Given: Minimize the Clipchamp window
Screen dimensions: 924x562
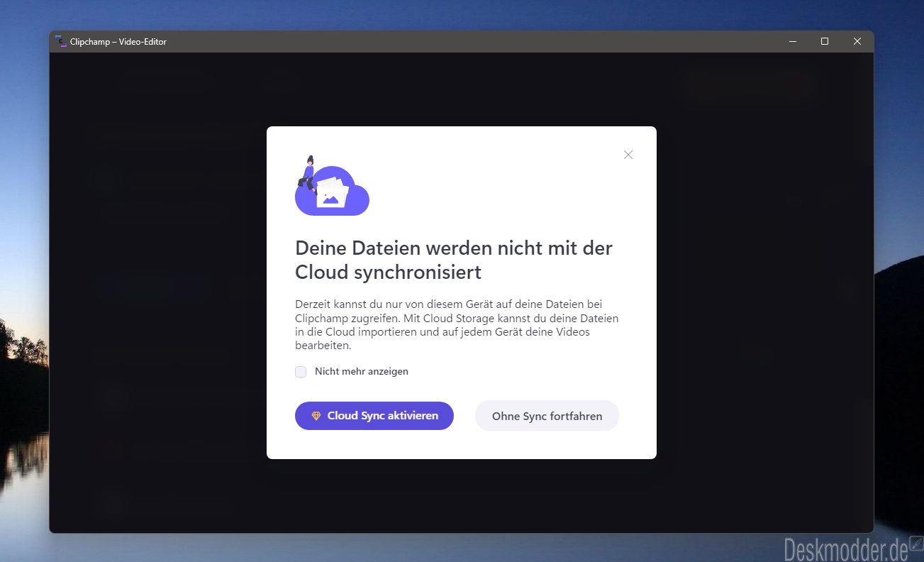Looking at the screenshot, I should click(792, 41).
